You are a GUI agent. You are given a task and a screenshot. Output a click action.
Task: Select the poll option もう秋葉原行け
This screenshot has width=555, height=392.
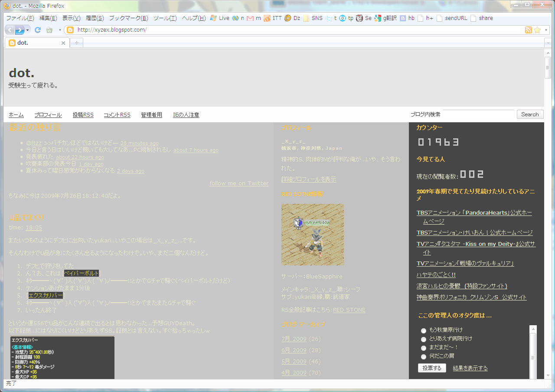[x=424, y=330]
